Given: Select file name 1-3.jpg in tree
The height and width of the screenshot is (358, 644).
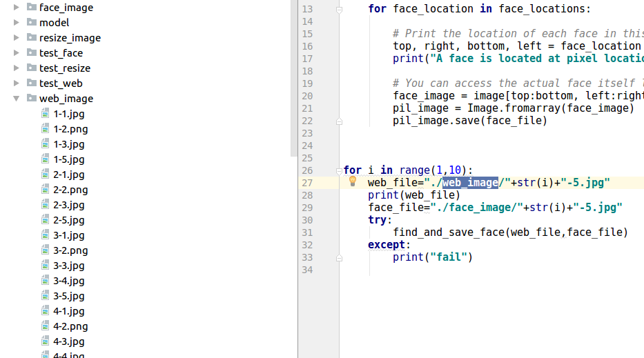Looking at the screenshot, I should (68, 145).
